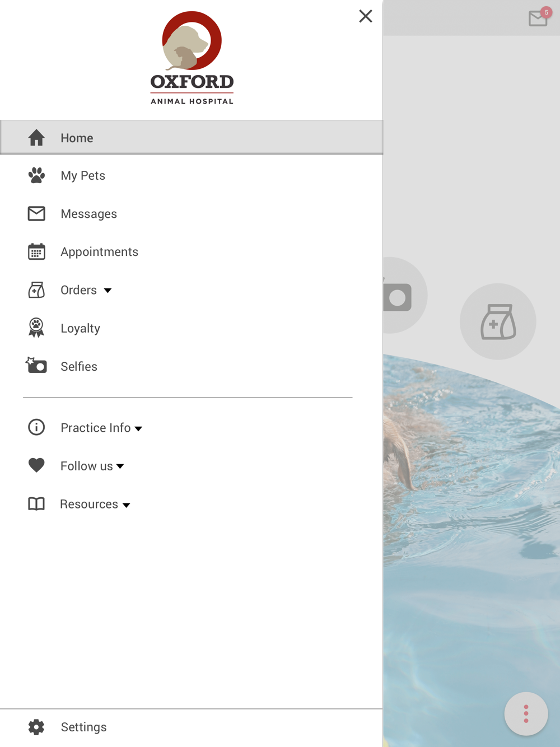
Task: Expand the Orders dropdown arrow
Action: (x=108, y=291)
